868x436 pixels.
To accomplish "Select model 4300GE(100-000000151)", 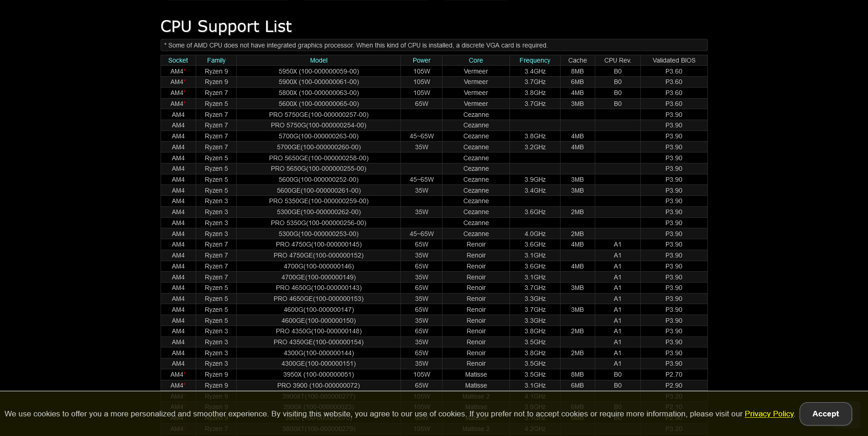I will [319, 363].
